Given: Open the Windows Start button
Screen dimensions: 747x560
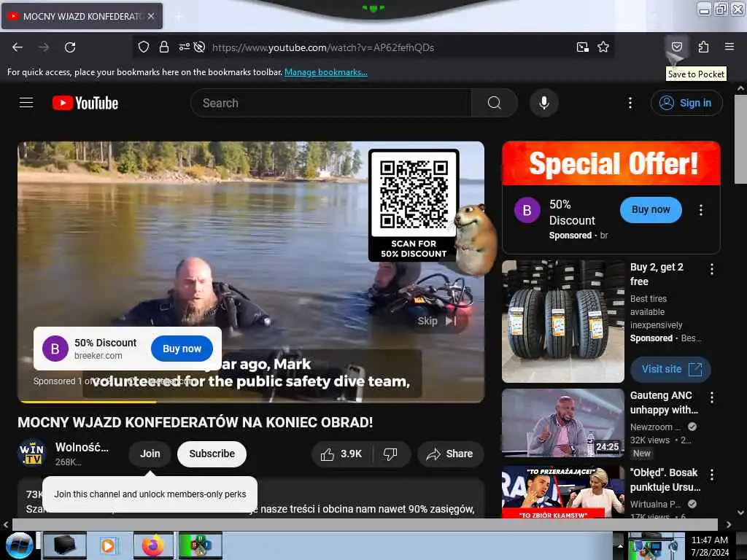Looking at the screenshot, I should 19,545.
